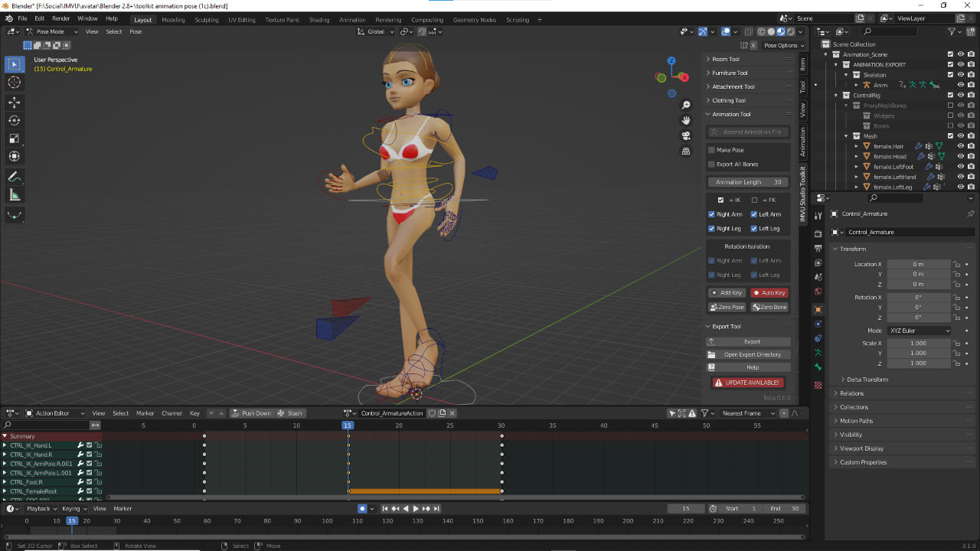
Task: Jump to the timeline start frame
Action: (x=386, y=509)
